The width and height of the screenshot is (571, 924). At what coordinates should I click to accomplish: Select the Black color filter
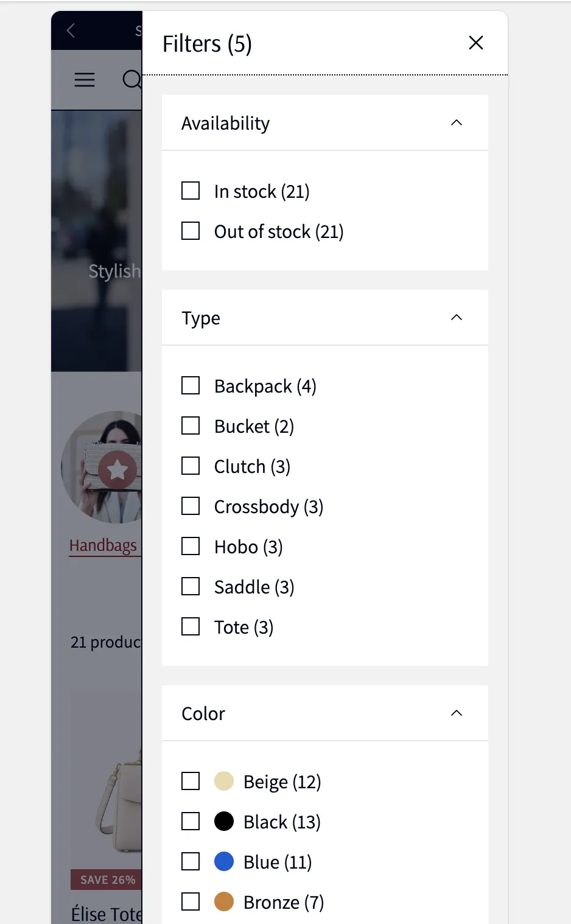[190, 821]
